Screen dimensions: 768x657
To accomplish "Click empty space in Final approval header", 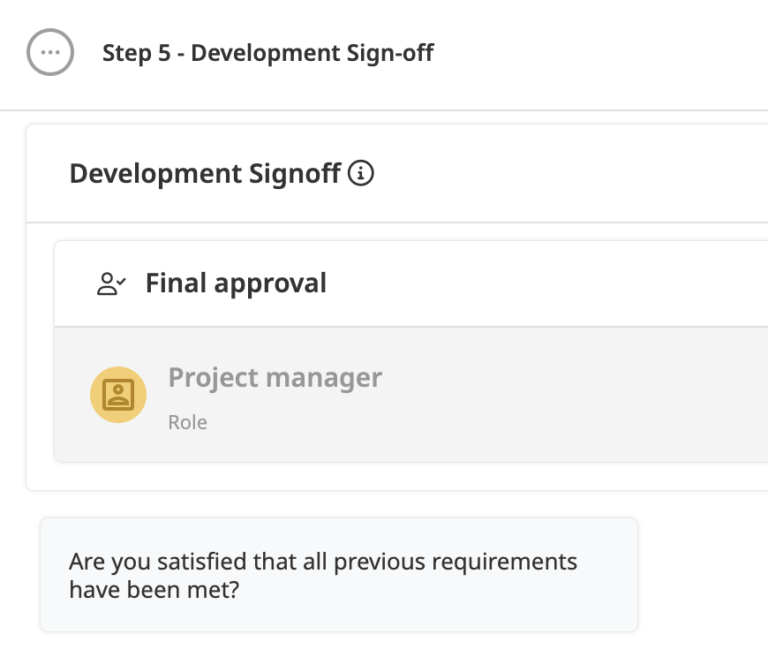I will (x=539, y=284).
